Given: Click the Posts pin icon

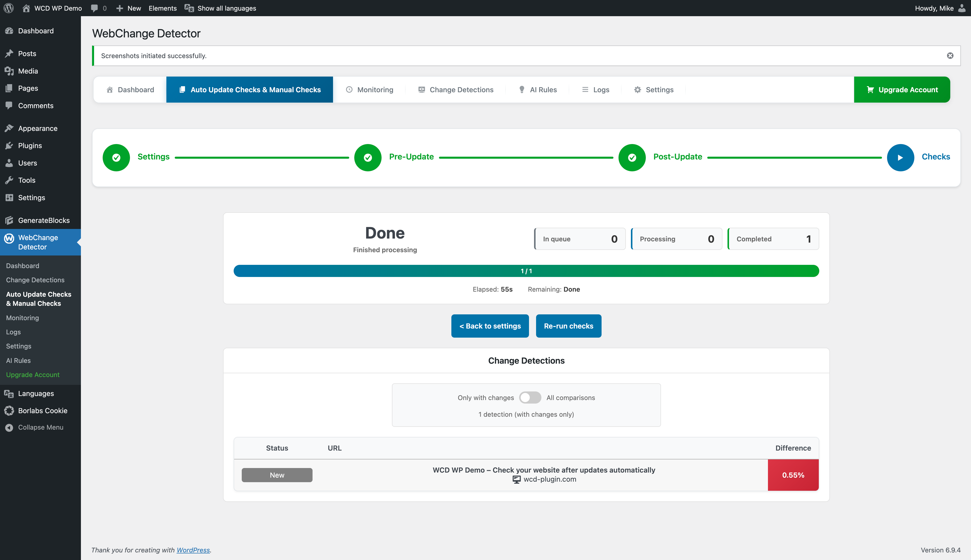Looking at the screenshot, I should pyautogui.click(x=9, y=54).
